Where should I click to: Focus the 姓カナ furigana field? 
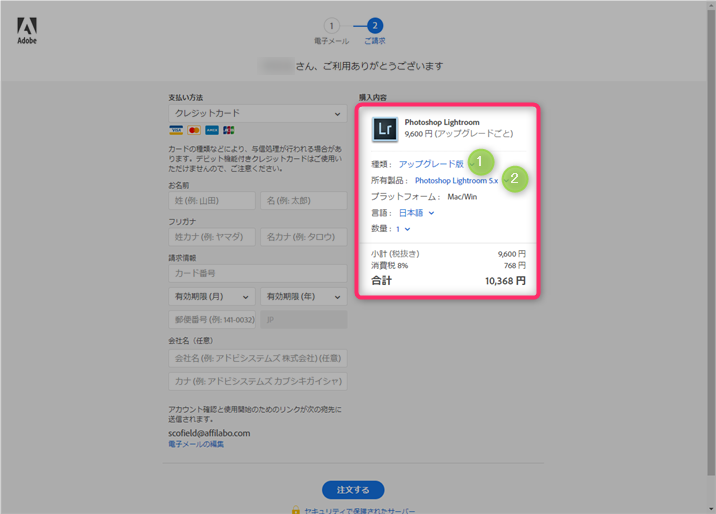212,237
